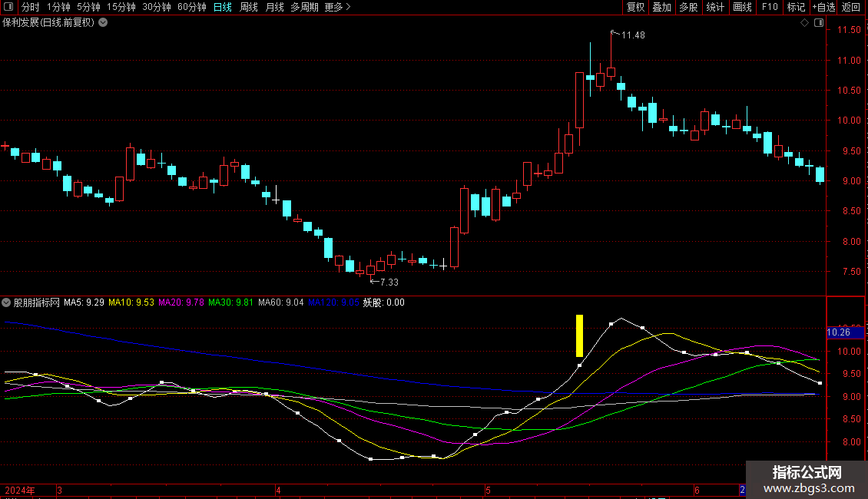Add stock via +自选
The image size is (868, 499).
click(823, 7)
